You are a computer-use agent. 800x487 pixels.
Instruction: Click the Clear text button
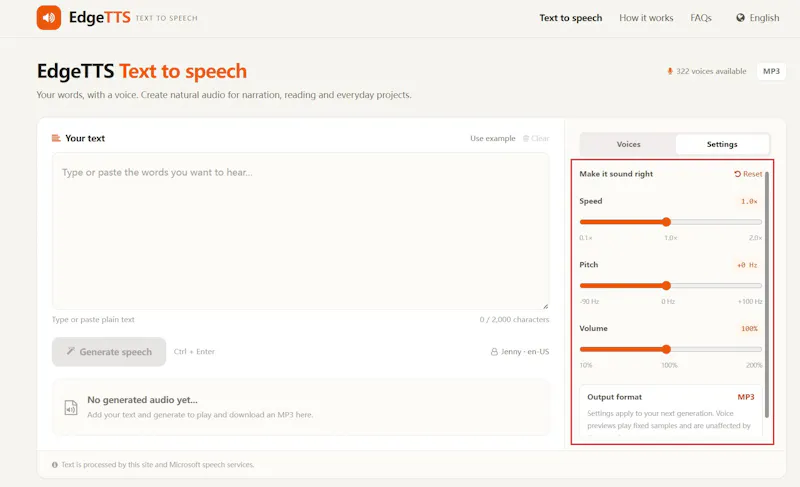pyautogui.click(x=536, y=138)
